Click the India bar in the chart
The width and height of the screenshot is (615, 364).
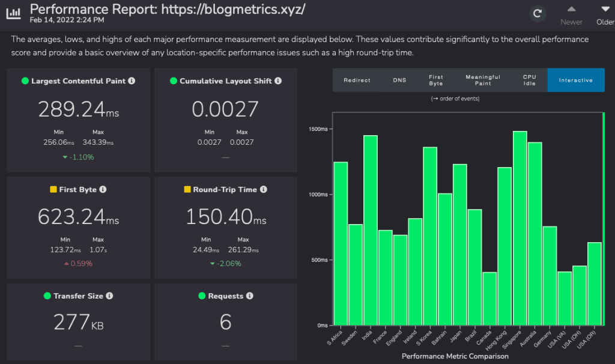[x=371, y=230]
